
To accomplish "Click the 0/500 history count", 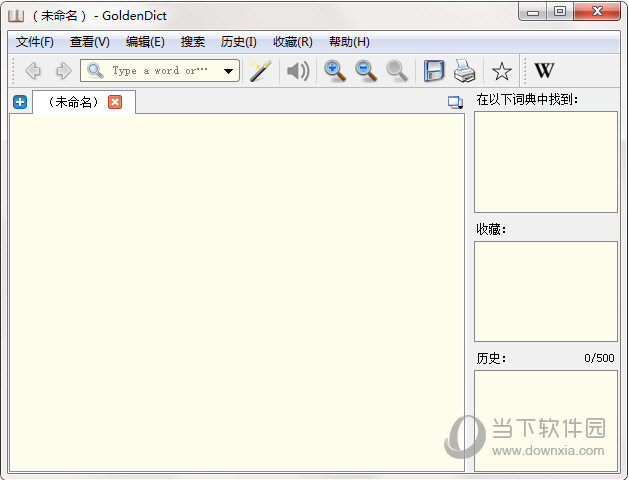I will click(599, 358).
